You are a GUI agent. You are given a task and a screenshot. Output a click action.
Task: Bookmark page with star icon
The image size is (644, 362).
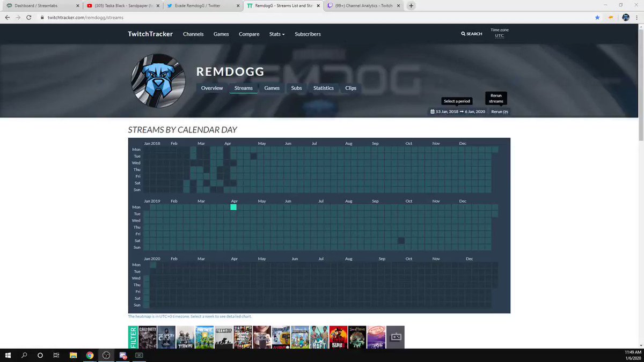pyautogui.click(x=597, y=17)
